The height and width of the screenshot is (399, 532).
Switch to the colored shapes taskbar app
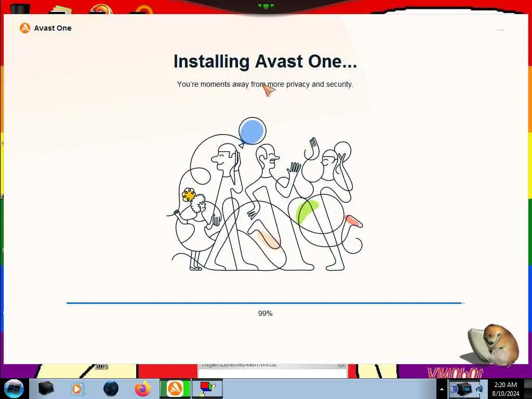(x=207, y=389)
